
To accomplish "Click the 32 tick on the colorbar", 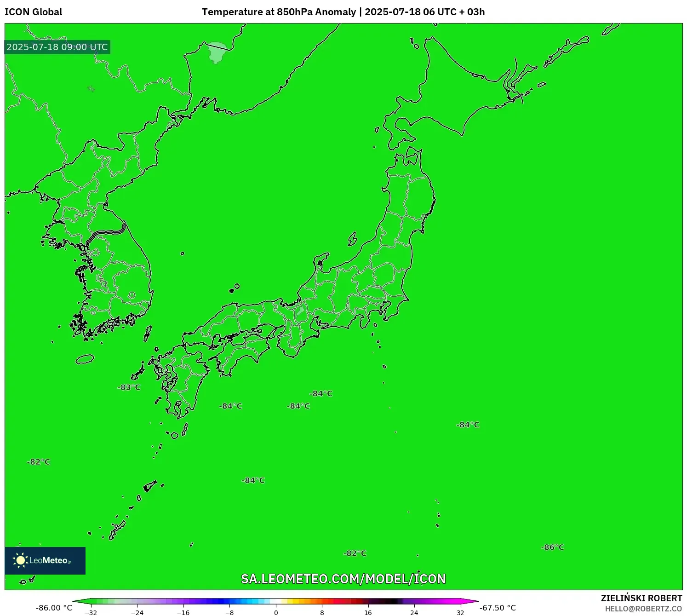I will pos(460,612).
